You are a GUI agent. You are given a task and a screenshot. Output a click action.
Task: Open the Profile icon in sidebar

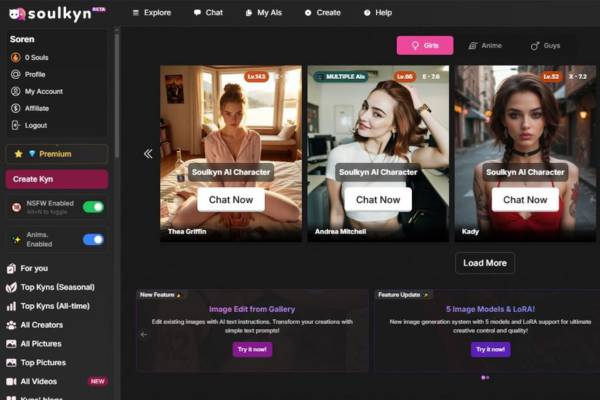(15, 74)
